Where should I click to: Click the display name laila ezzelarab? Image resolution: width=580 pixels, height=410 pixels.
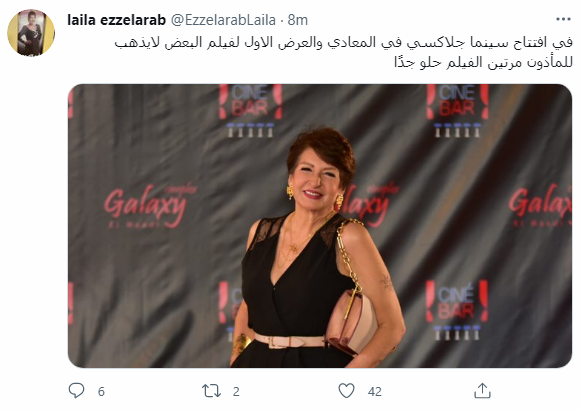coord(117,20)
